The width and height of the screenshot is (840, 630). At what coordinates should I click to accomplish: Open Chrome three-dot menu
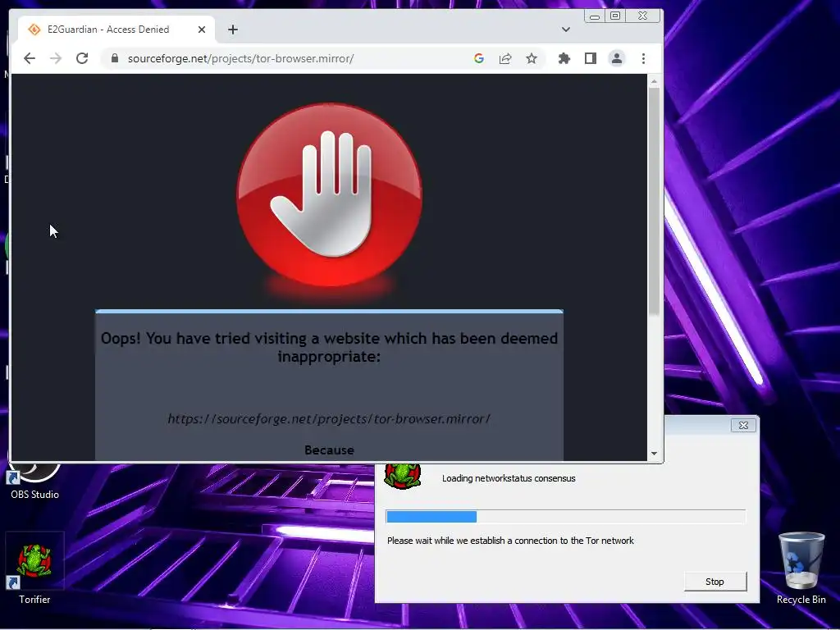click(643, 58)
